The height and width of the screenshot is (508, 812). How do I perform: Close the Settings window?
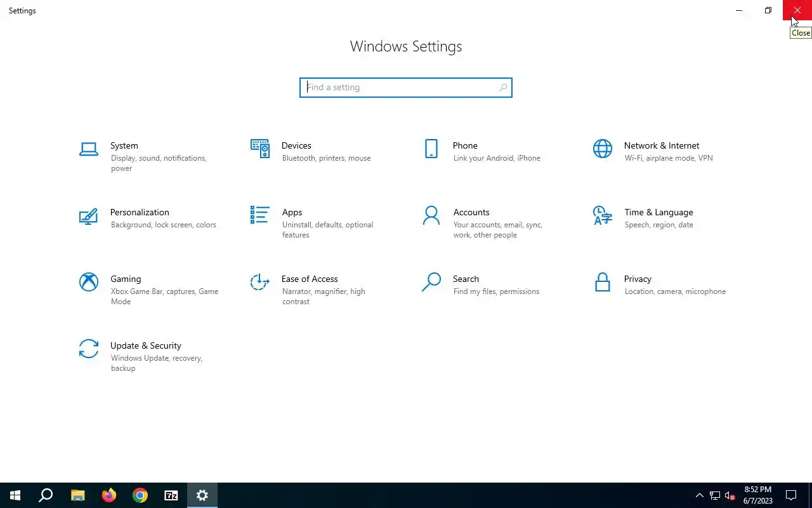pos(797,10)
